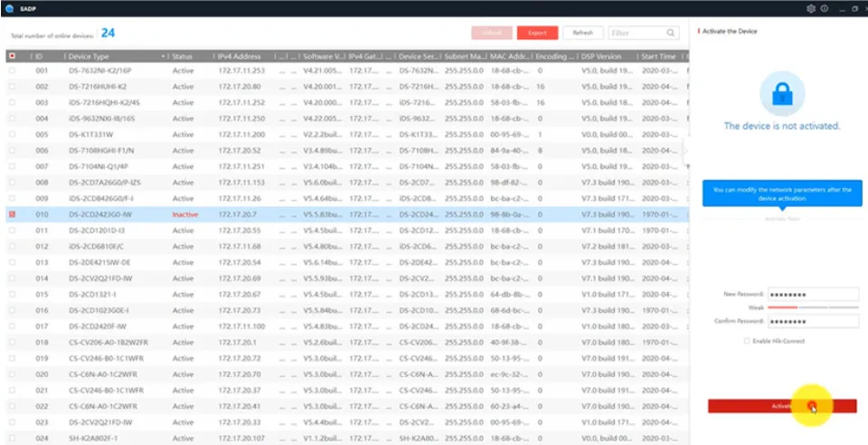The image size is (868, 445).
Task: Toggle the select-all checkbox in table header
Action: tap(12, 56)
